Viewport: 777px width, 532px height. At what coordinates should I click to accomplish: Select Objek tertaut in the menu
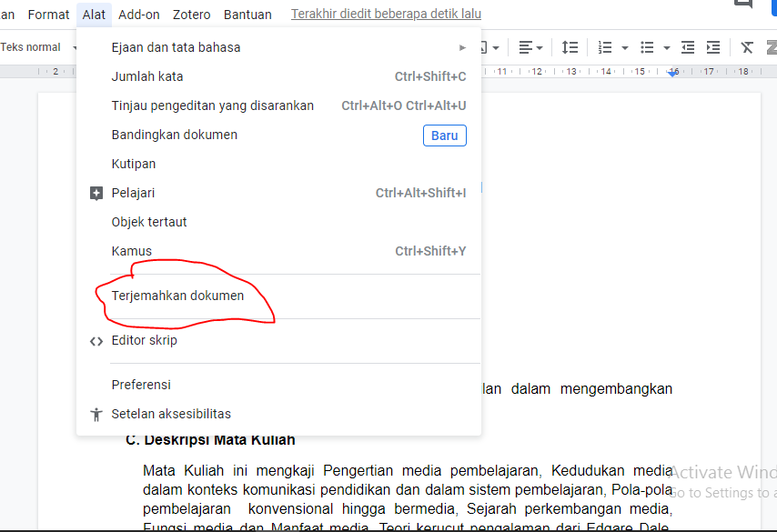coord(278,223)
